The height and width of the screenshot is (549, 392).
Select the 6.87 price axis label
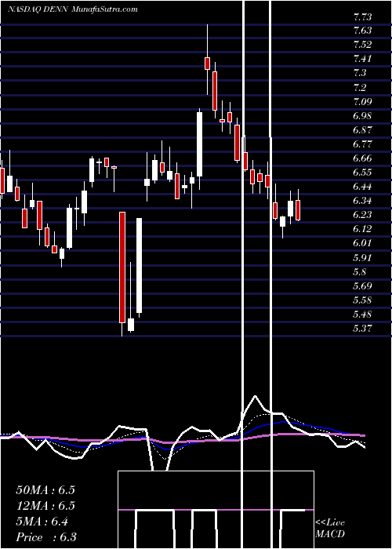point(362,130)
